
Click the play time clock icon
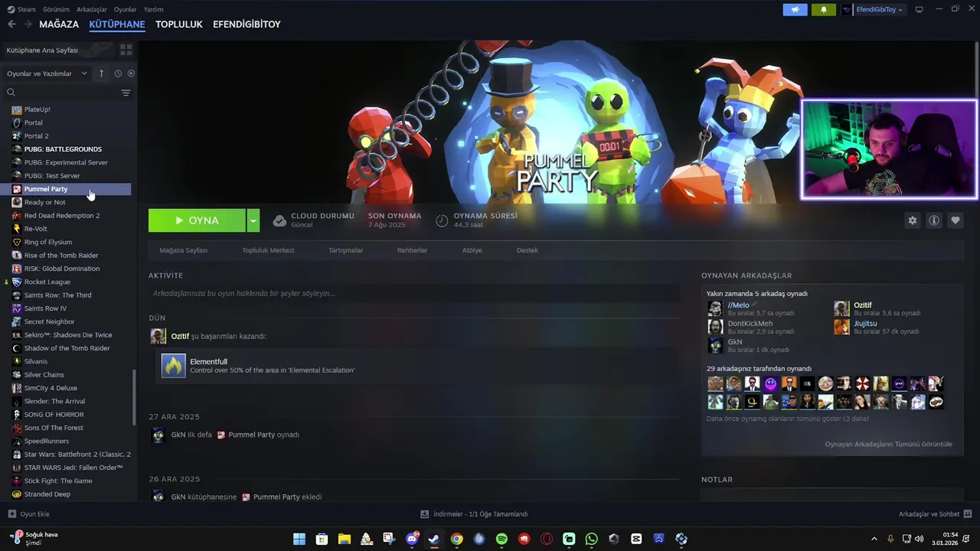(x=442, y=220)
